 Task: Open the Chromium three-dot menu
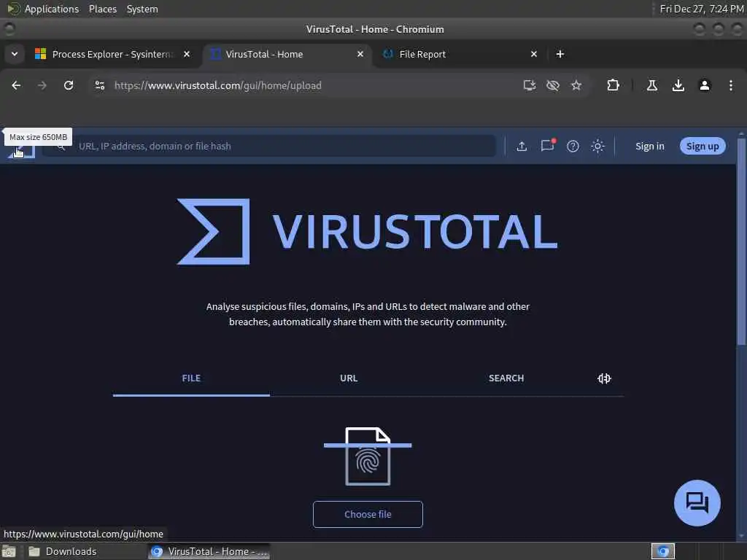point(731,85)
